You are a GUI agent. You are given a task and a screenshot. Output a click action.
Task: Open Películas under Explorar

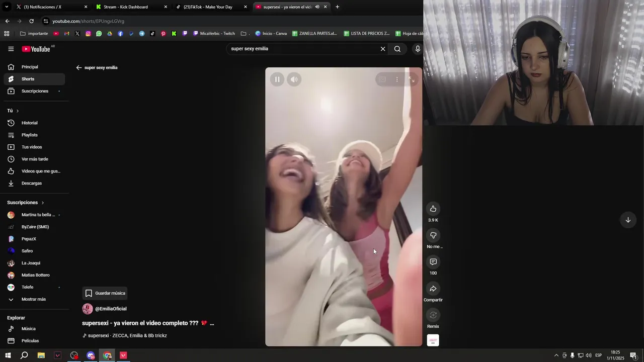[x=34, y=341]
